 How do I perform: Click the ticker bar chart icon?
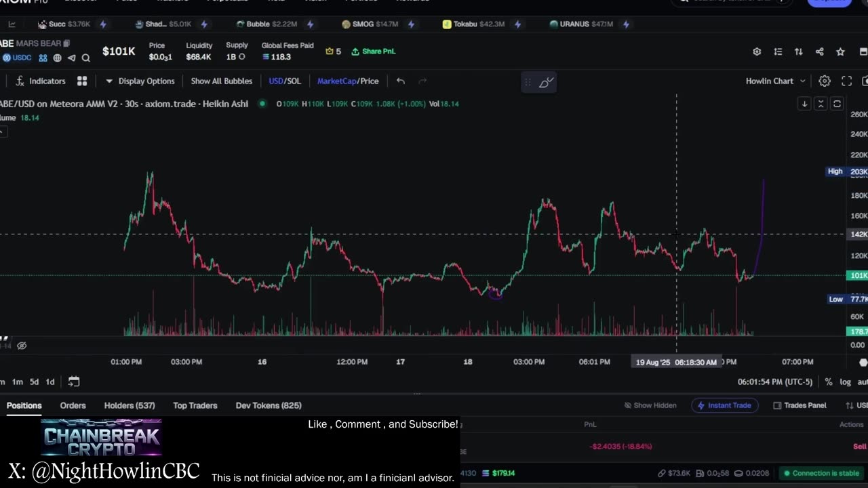[12, 24]
